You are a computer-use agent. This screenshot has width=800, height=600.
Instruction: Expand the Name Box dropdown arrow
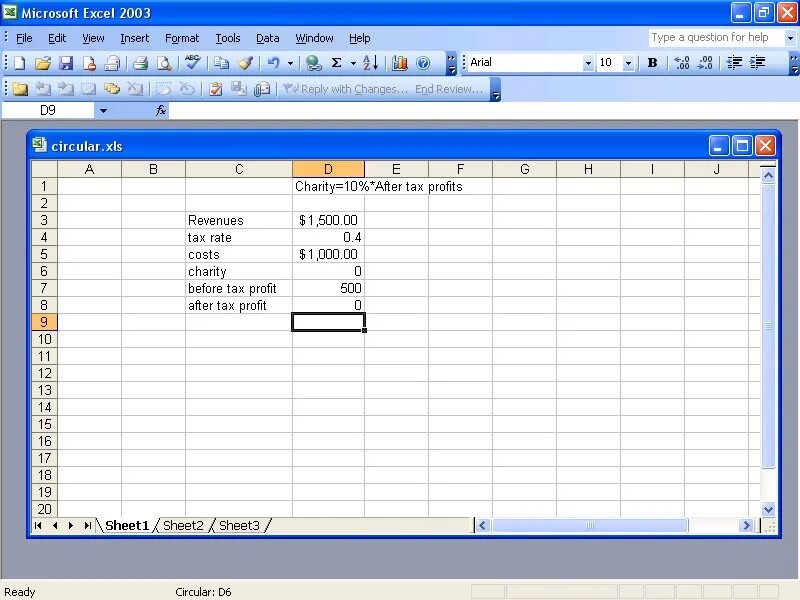103,110
